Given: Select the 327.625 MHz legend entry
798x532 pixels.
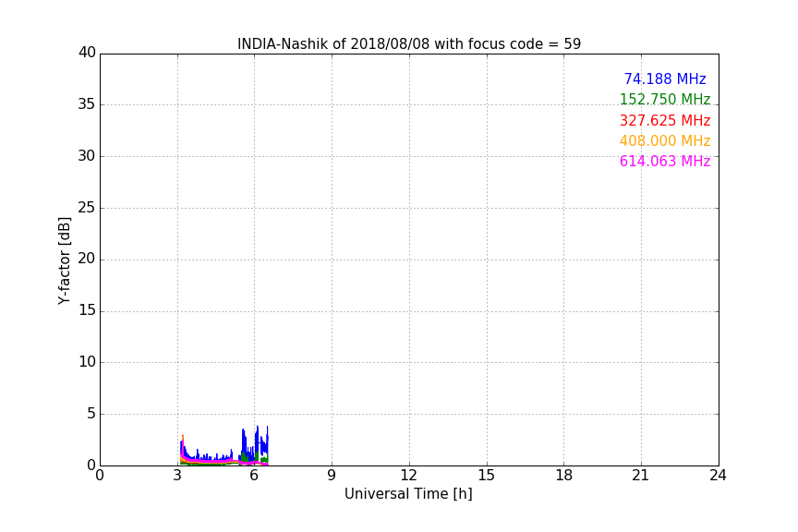Looking at the screenshot, I should click(x=665, y=121).
